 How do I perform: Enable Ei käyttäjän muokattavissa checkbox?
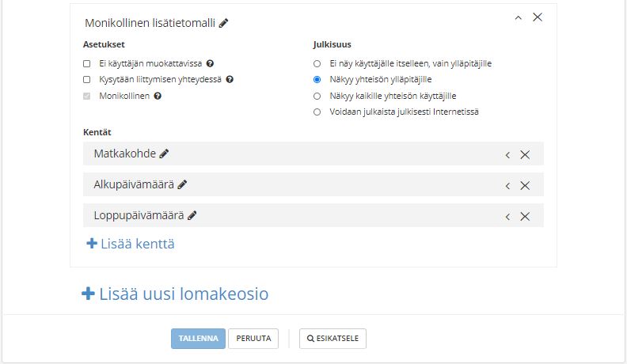pos(87,63)
